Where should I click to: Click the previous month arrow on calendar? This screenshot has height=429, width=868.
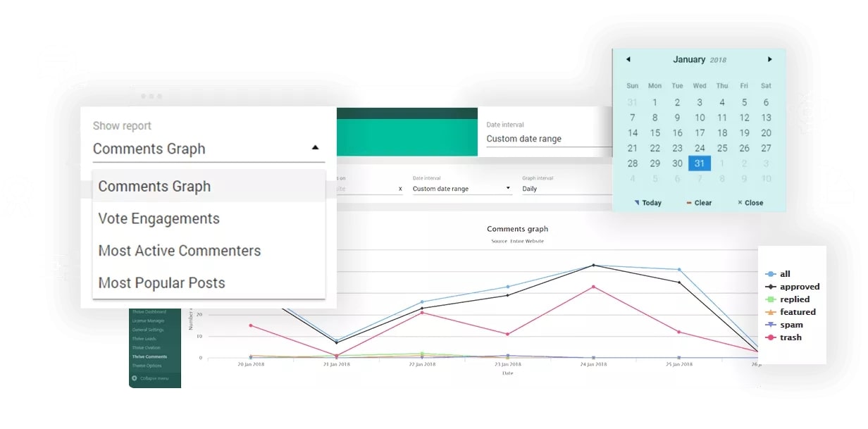point(628,60)
